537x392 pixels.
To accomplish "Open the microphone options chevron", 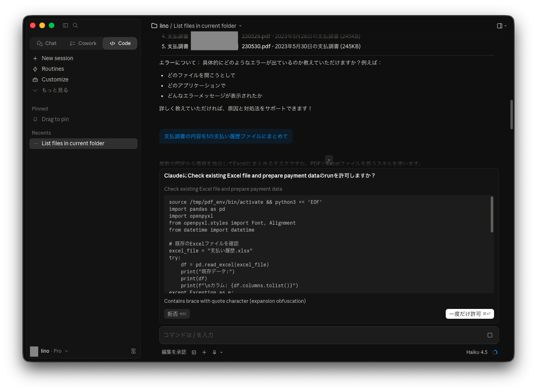I will 221,352.
